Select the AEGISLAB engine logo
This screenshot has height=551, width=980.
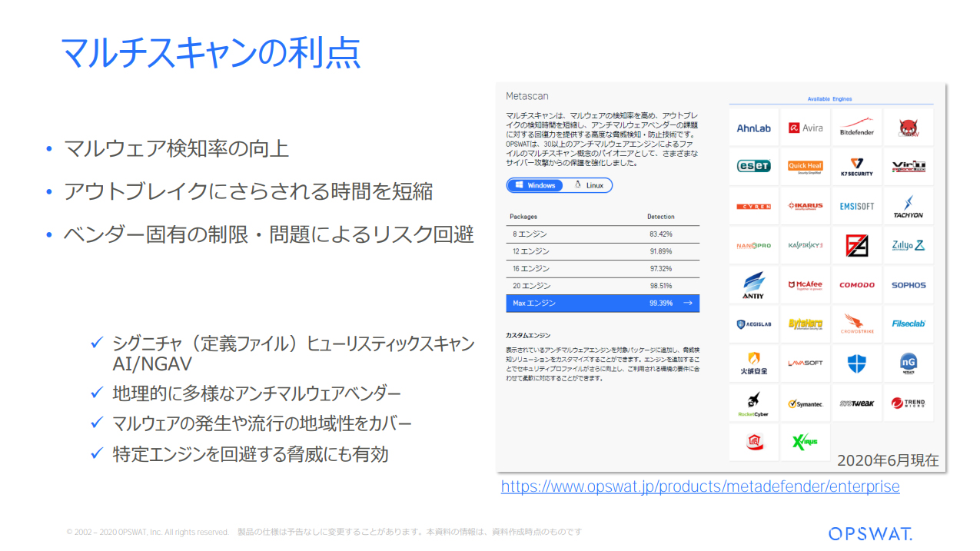point(753,324)
